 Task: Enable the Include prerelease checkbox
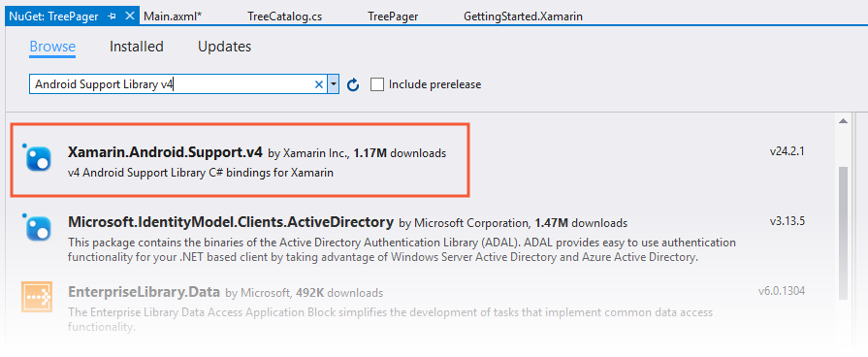[x=377, y=84]
